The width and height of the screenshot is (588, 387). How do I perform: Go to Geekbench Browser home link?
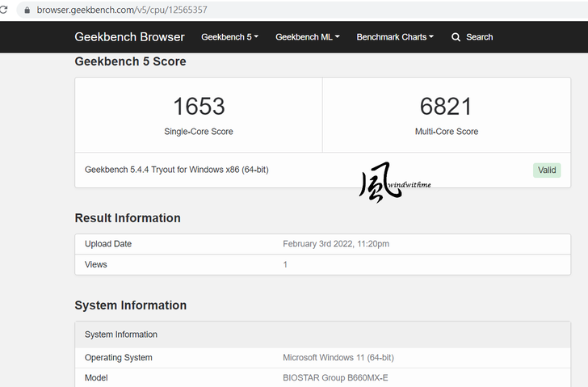point(129,37)
